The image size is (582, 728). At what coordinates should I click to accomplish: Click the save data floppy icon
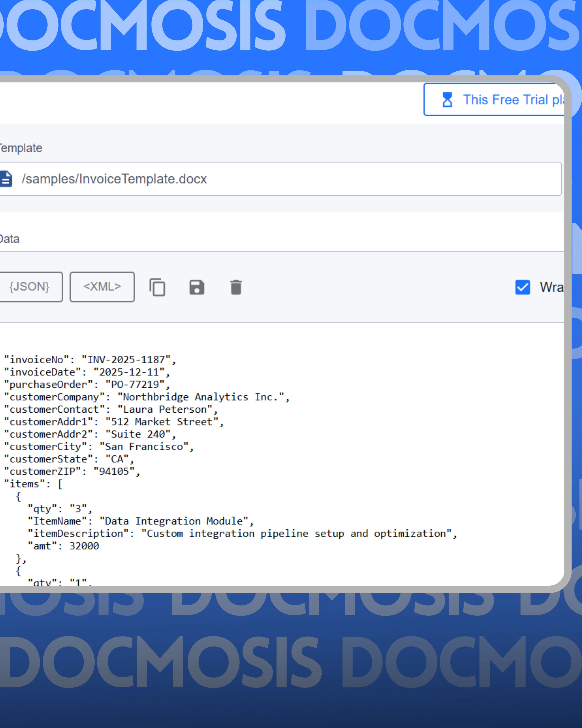coord(197,287)
